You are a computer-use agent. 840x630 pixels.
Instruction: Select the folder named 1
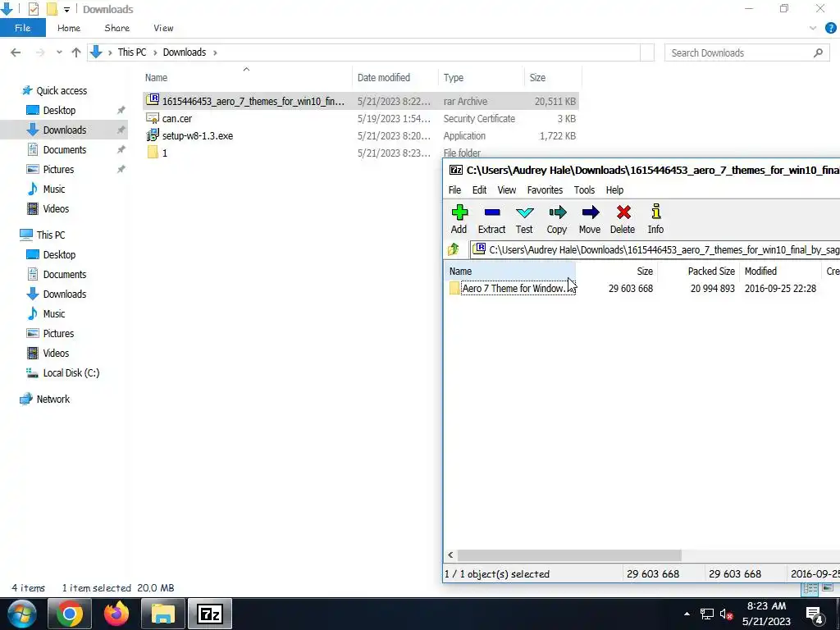(x=164, y=153)
